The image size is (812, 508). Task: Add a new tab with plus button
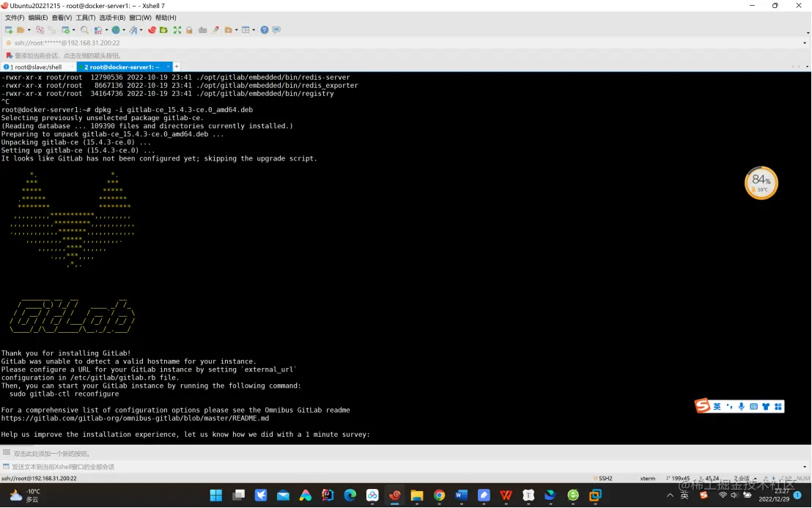(x=177, y=67)
